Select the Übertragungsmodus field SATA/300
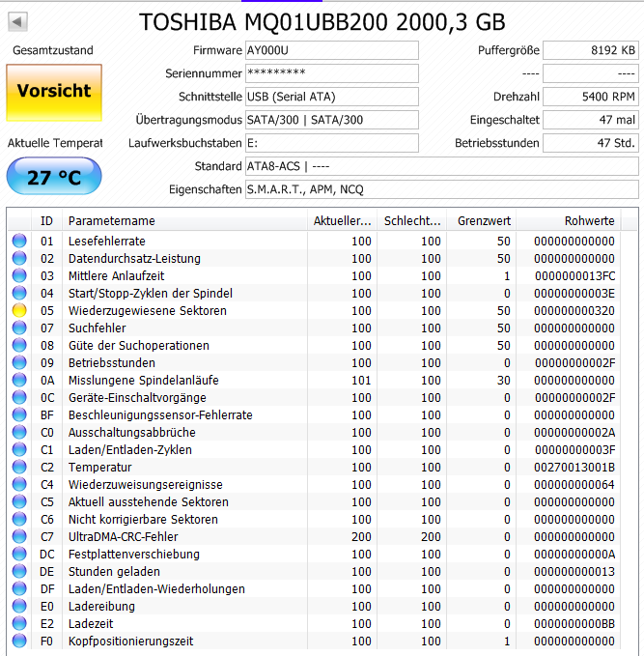Screen dimensions: 644x656 (331, 120)
